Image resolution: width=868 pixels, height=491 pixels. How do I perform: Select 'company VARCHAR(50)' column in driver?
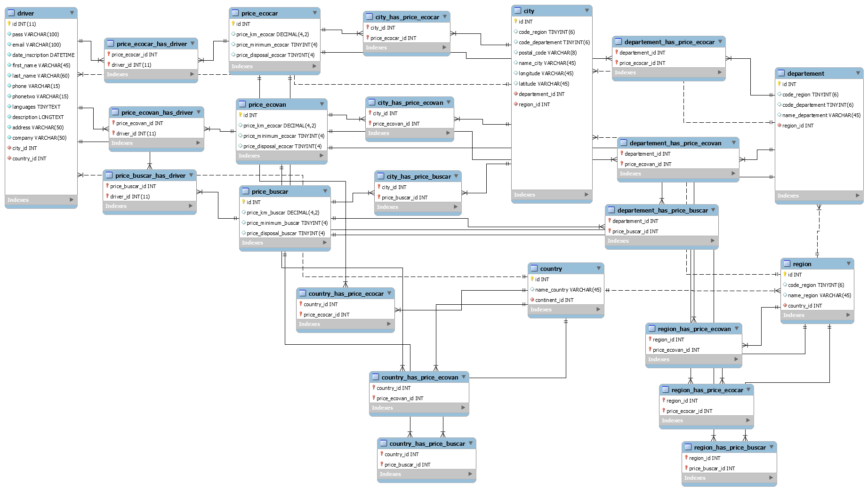41,138
